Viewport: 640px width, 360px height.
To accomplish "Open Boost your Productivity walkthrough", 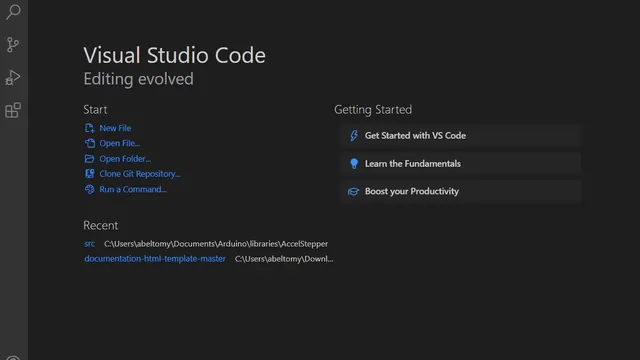I will 460,191.
